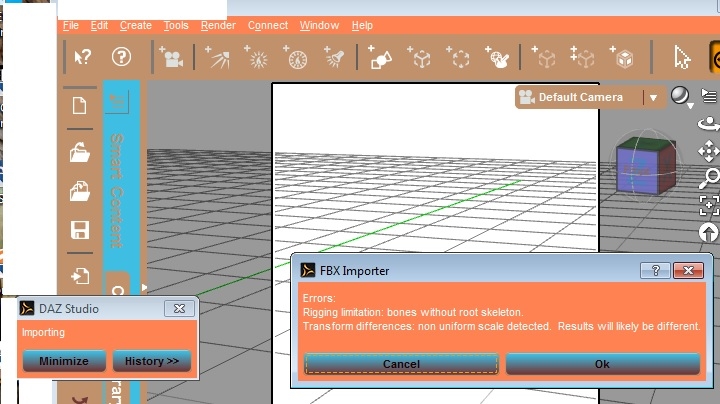Click the What's This help cursor icon
720x404 pixels.
pos(83,57)
